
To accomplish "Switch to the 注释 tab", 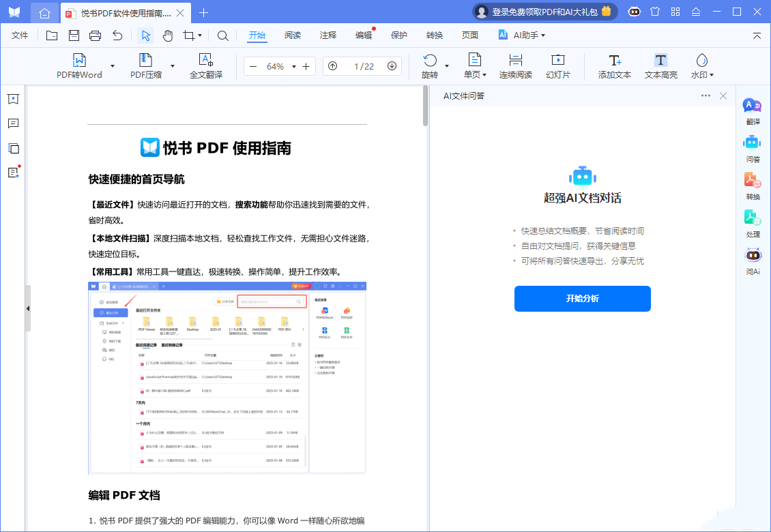I will tap(328, 35).
